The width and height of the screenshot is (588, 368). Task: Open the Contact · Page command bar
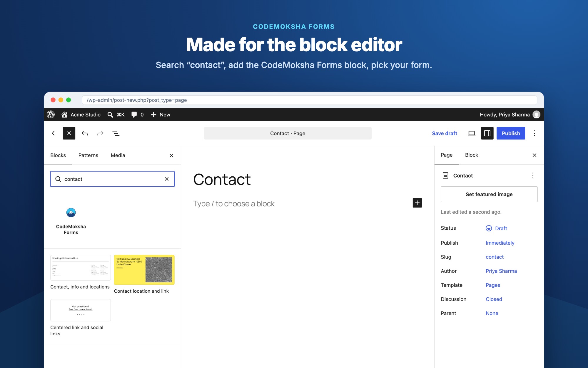pos(288,133)
